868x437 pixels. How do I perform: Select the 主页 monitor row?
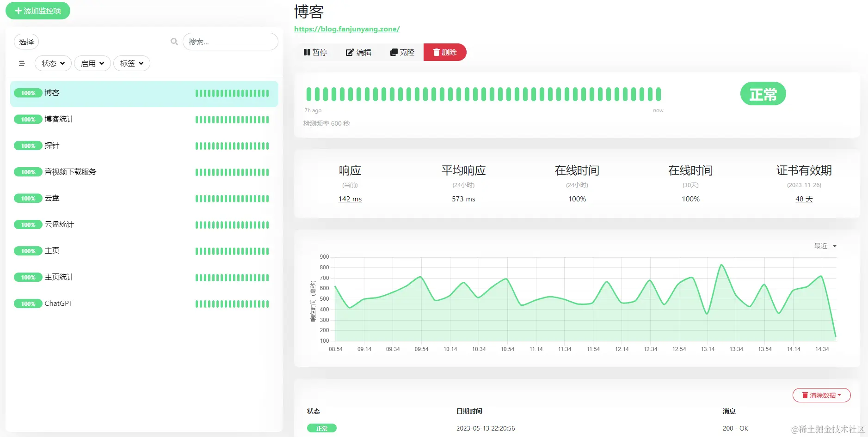click(144, 251)
